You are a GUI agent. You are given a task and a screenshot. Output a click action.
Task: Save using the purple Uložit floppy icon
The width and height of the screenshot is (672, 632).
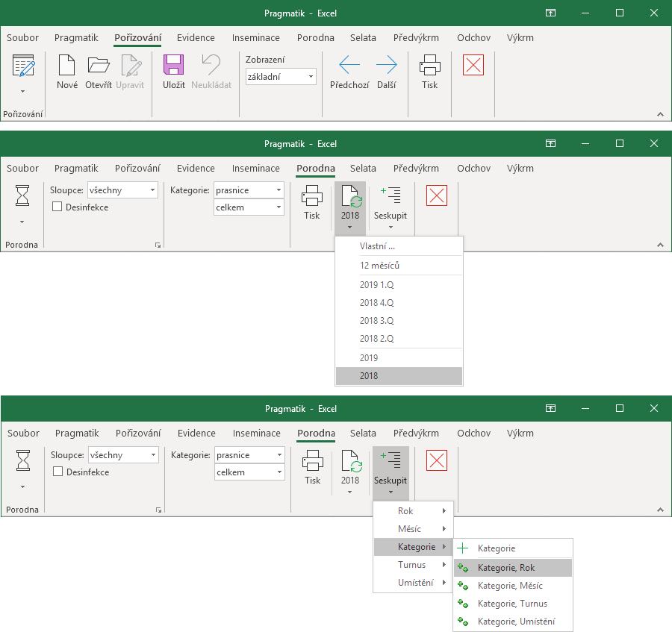173,65
